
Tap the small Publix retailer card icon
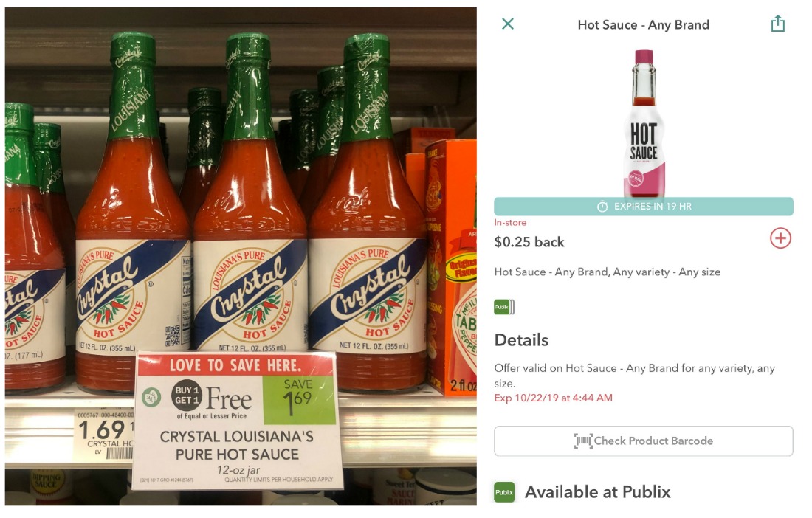coord(504,307)
